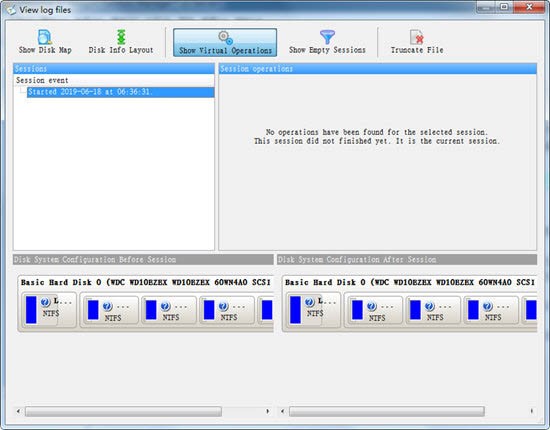Select second NTFS partition in Before Session disk
The height and width of the screenshot is (430, 550).
110,310
